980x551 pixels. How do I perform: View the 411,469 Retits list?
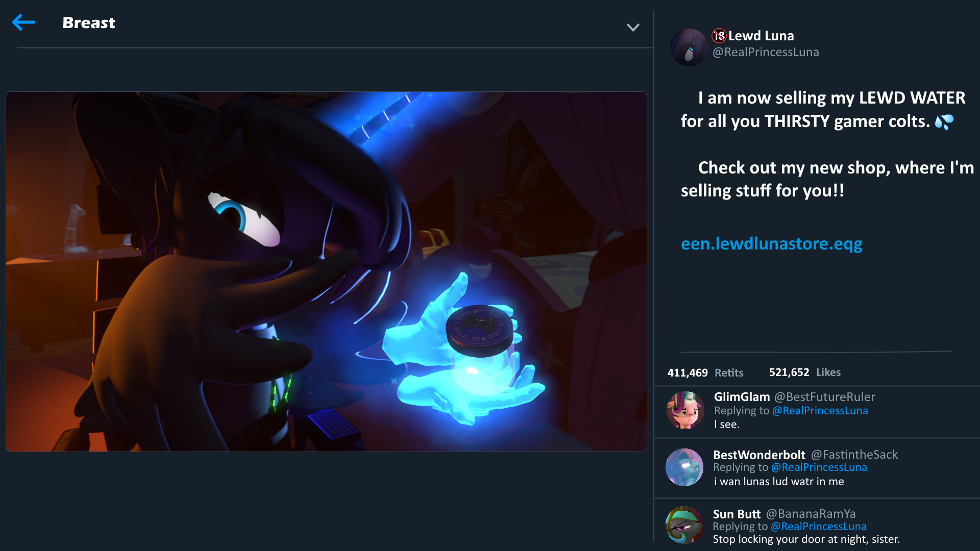click(x=705, y=373)
